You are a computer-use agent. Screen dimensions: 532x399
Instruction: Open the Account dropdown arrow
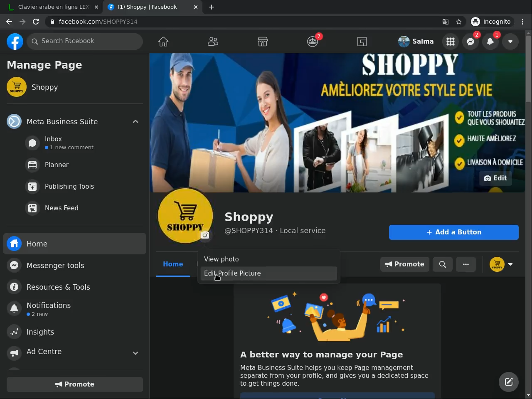(510, 42)
